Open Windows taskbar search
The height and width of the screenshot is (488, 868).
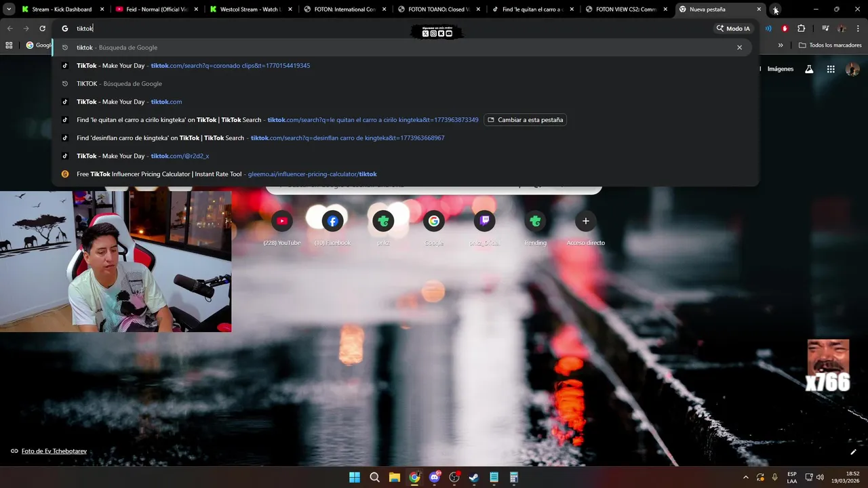tap(374, 477)
